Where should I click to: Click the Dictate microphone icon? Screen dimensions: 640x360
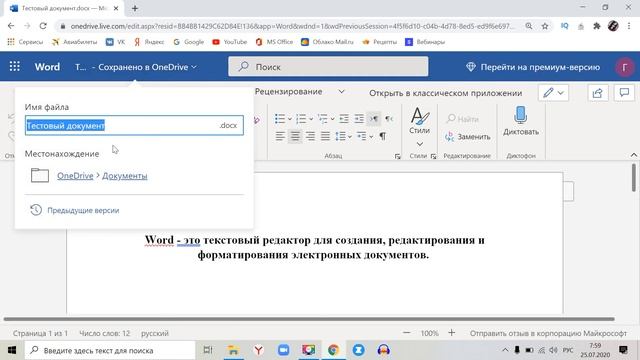(520, 115)
